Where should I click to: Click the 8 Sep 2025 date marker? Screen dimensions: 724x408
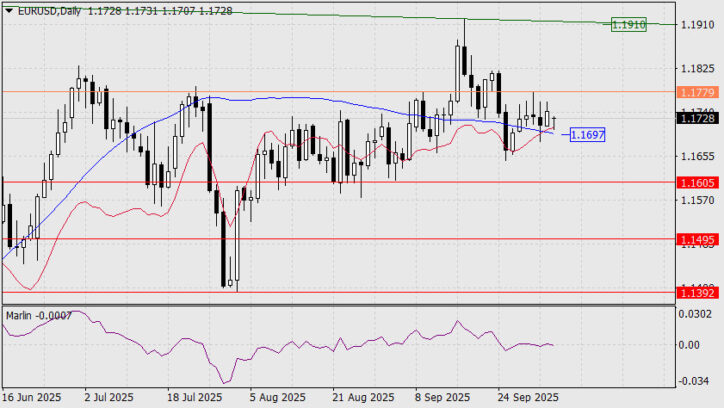click(440, 396)
